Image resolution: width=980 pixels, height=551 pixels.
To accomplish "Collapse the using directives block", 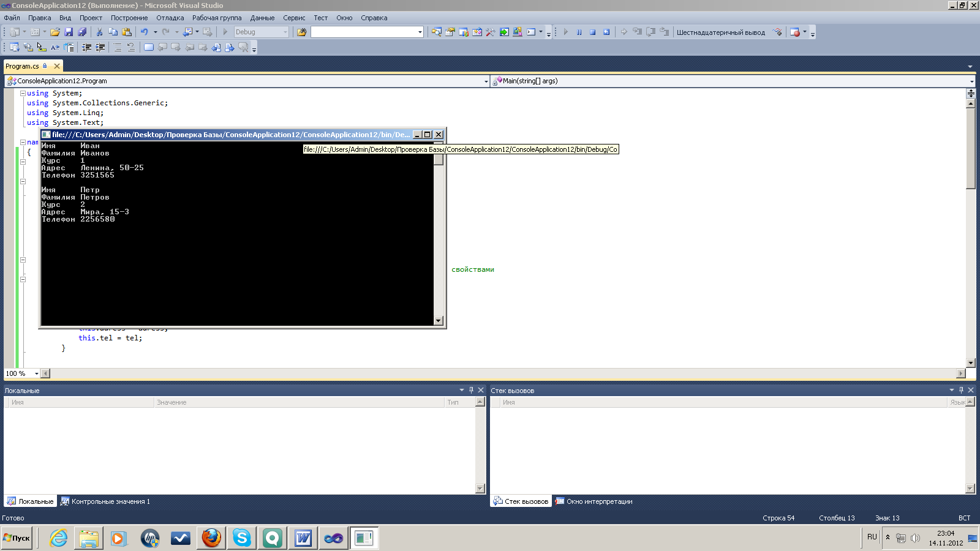I will (23, 94).
